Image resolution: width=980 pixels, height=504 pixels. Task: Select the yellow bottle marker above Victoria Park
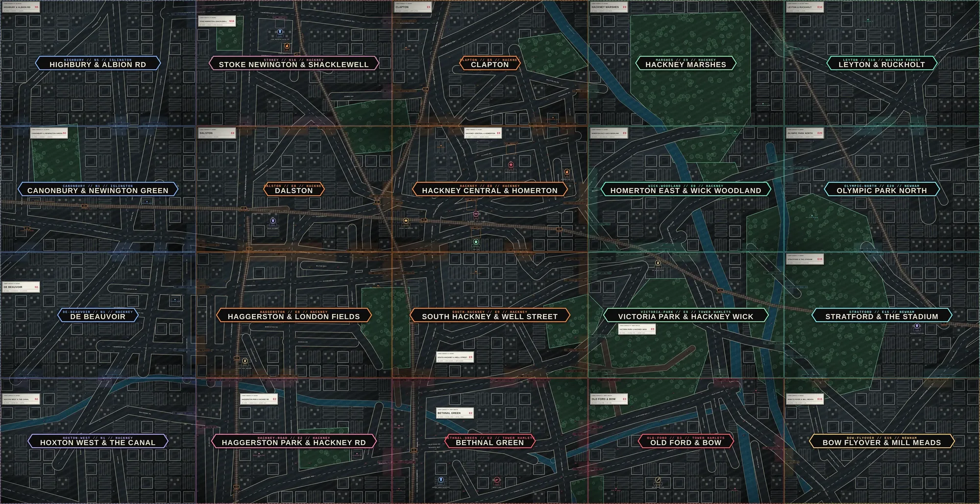click(x=658, y=263)
